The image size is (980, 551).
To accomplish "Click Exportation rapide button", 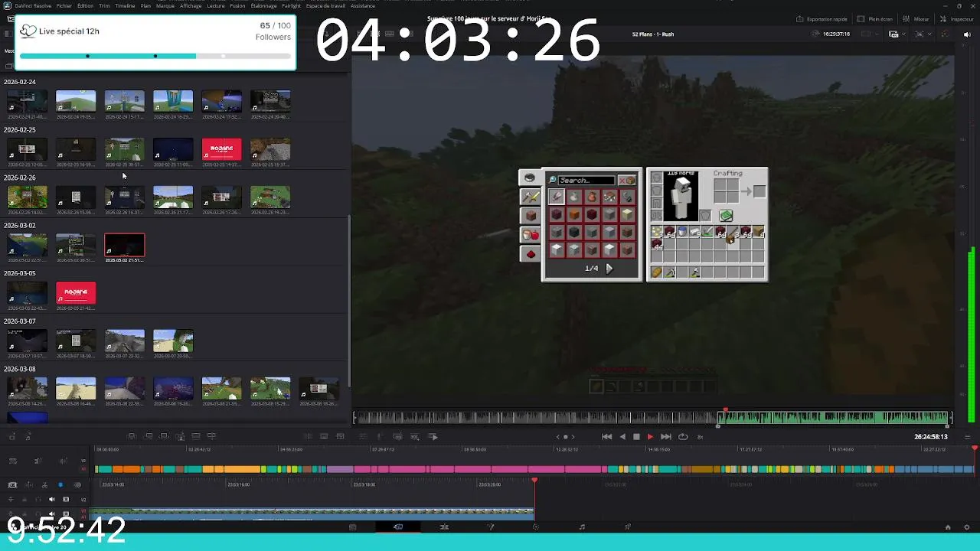I will [821, 19].
